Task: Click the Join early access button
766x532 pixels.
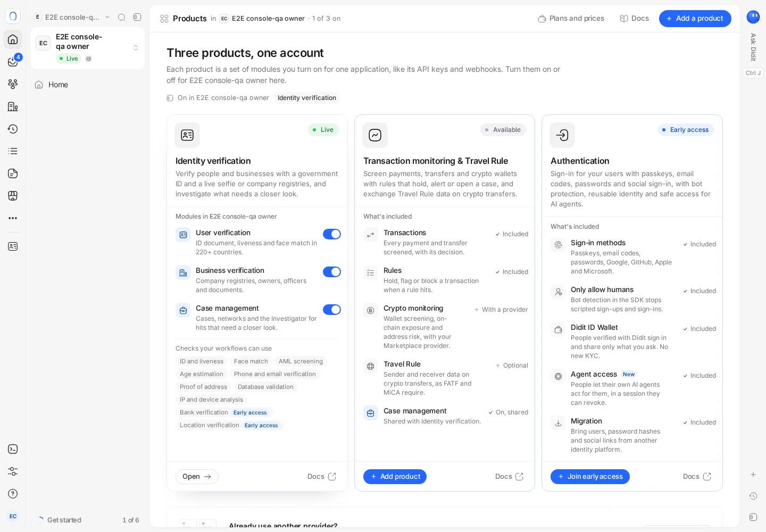Action: click(x=590, y=477)
